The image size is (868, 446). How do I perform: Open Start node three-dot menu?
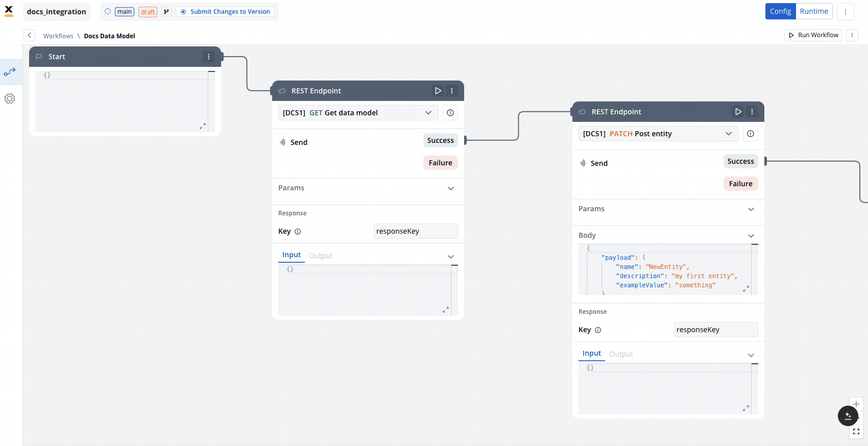pyautogui.click(x=209, y=57)
